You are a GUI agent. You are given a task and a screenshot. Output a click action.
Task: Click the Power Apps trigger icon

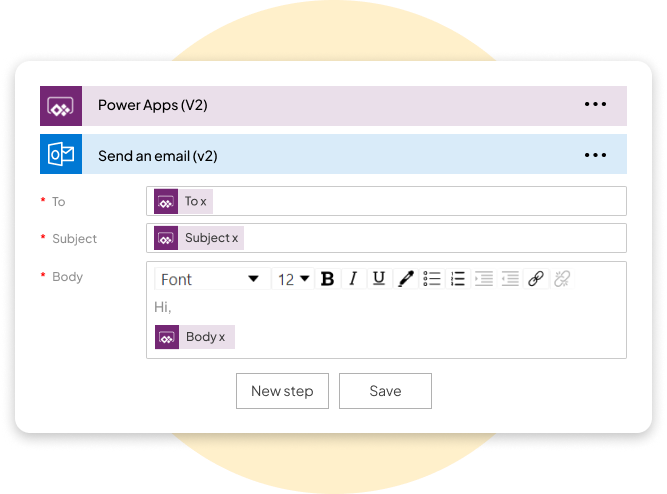[60, 105]
